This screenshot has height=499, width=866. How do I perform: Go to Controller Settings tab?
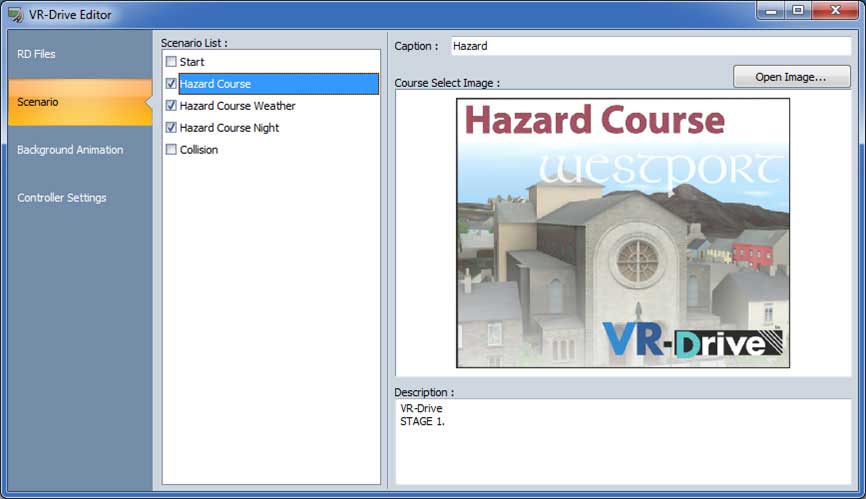pyautogui.click(x=80, y=198)
